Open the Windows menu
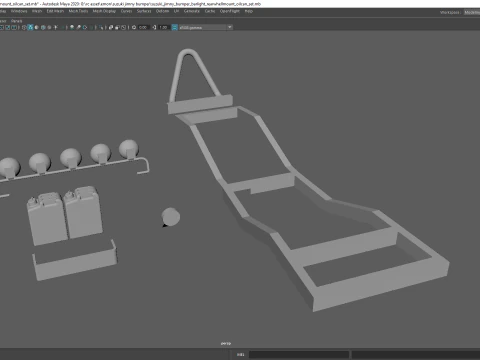 coord(19,11)
